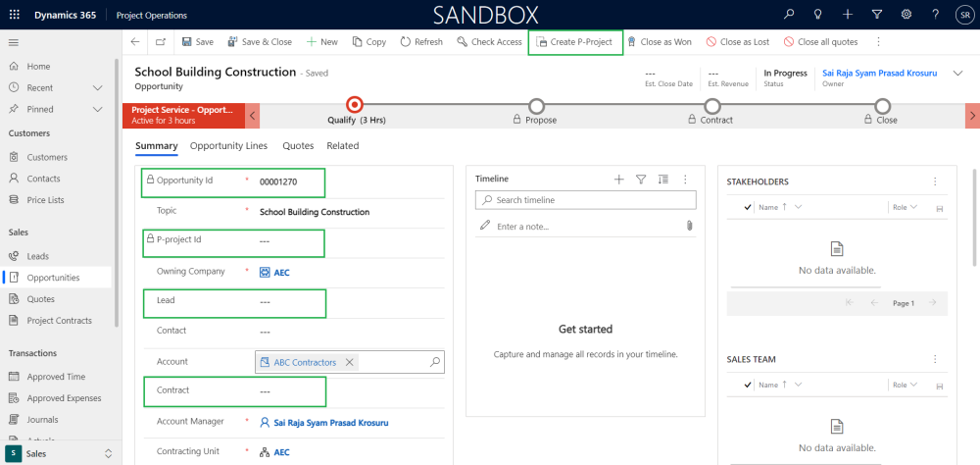This screenshot has width=980, height=465.
Task: Refresh the opportunity form
Action: click(x=421, y=42)
